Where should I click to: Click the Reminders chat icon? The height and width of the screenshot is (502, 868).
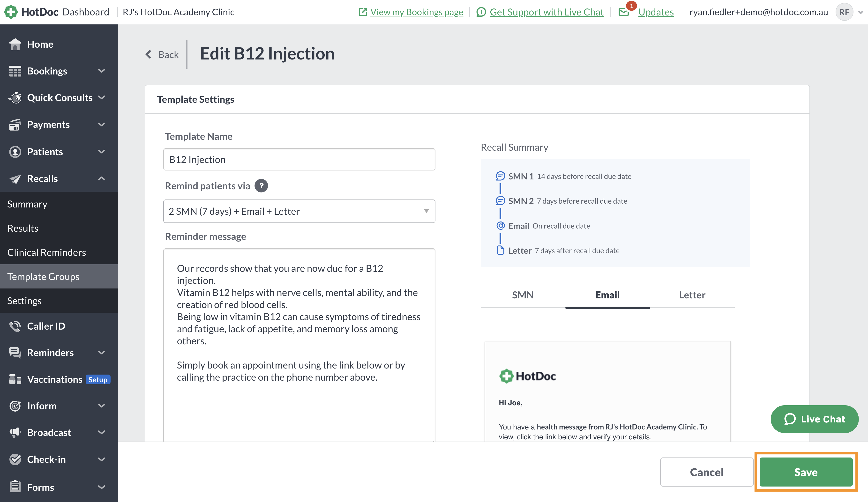(15, 352)
